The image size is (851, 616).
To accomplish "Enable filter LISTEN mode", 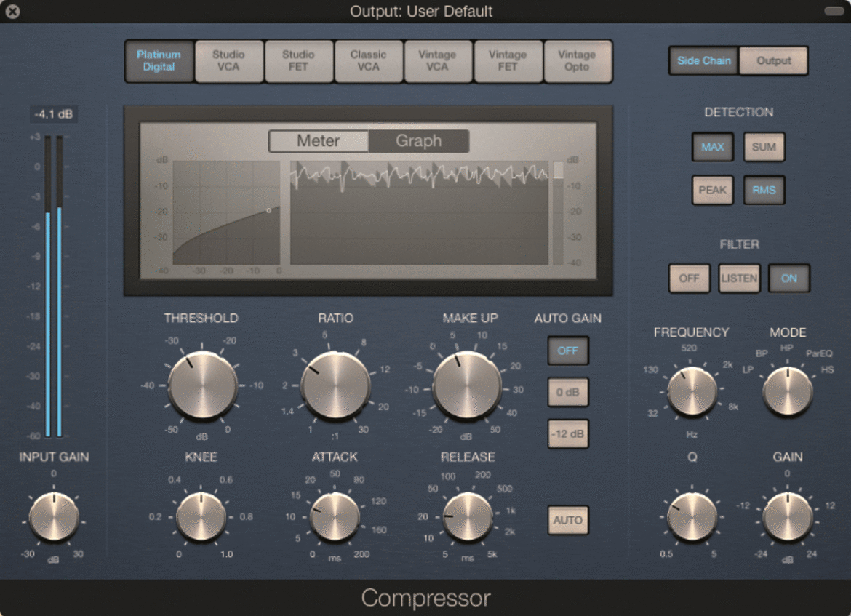I will click(739, 279).
